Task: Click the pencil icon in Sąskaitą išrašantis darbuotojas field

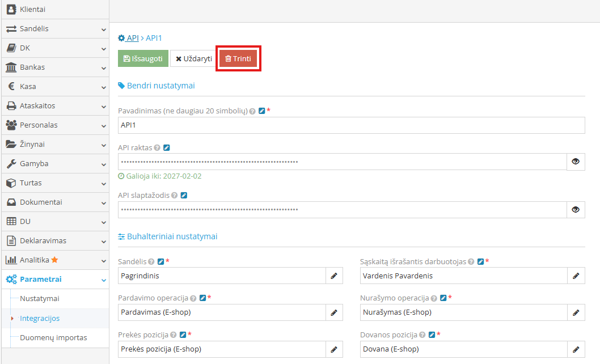Action: (x=576, y=276)
